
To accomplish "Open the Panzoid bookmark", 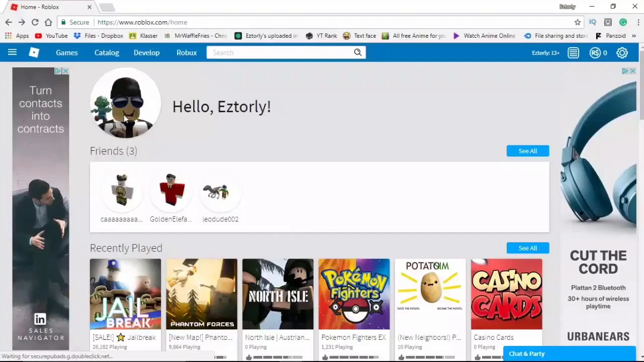I will tap(610, 36).
